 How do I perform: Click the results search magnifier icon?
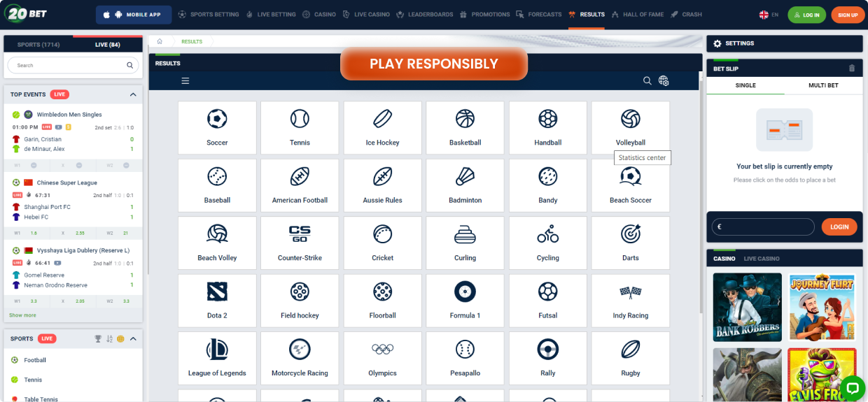point(647,81)
